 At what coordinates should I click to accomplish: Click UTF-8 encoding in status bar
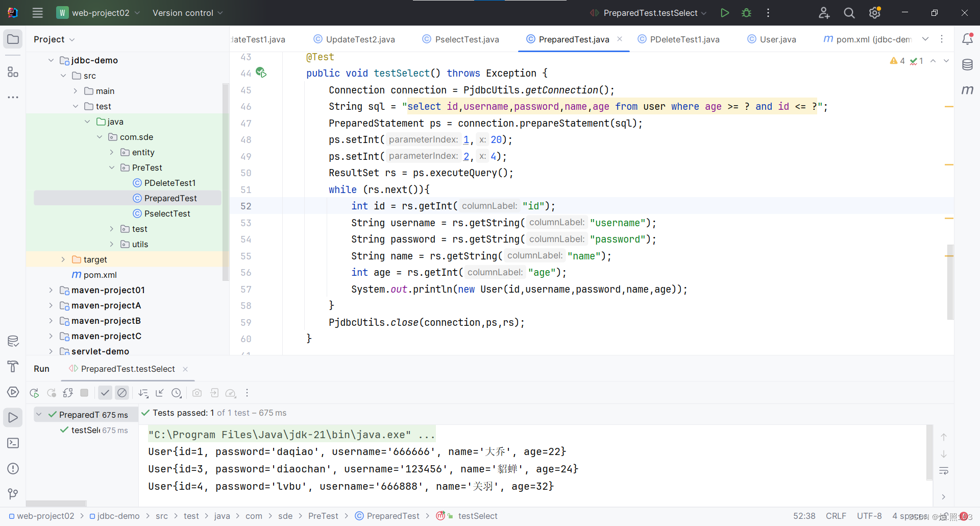pos(869,516)
